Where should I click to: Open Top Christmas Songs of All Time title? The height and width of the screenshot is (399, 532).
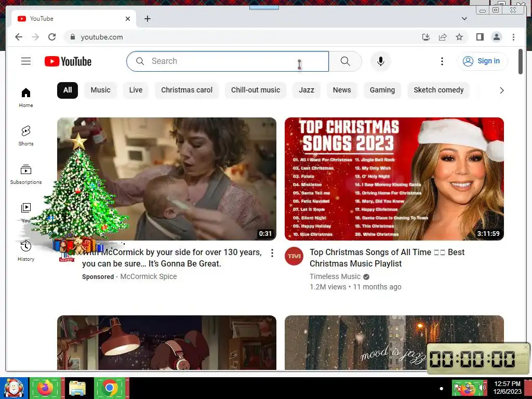pyautogui.click(x=387, y=258)
